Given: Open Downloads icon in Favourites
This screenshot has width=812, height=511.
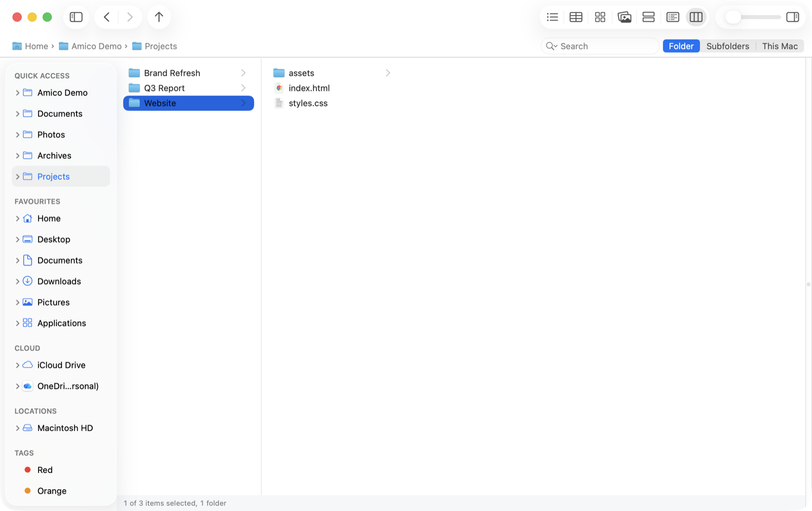Looking at the screenshot, I should pyautogui.click(x=28, y=281).
